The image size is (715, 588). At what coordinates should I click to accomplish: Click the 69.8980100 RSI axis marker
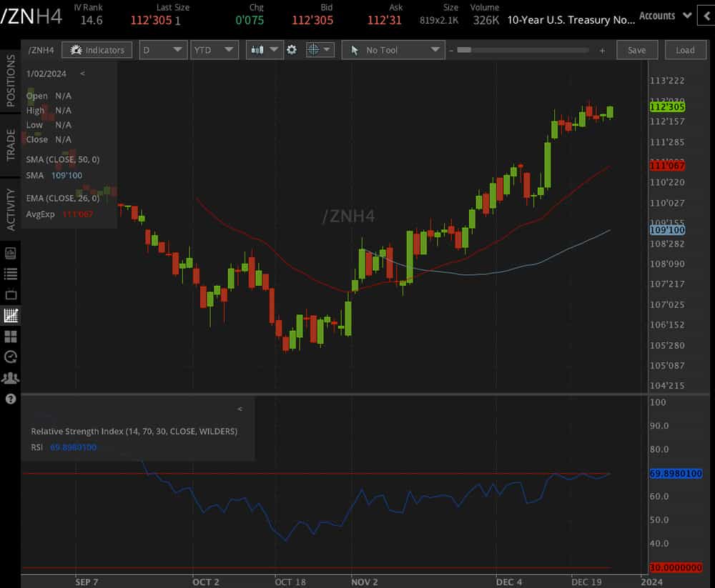[x=676, y=474]
